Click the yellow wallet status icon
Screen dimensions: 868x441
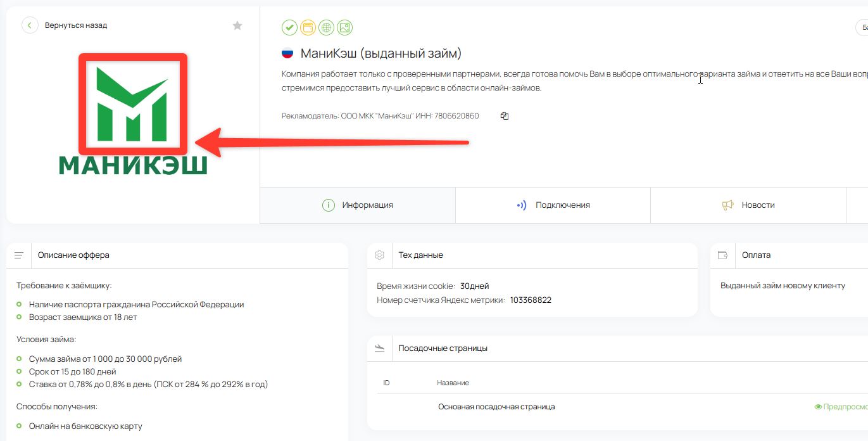308,27
